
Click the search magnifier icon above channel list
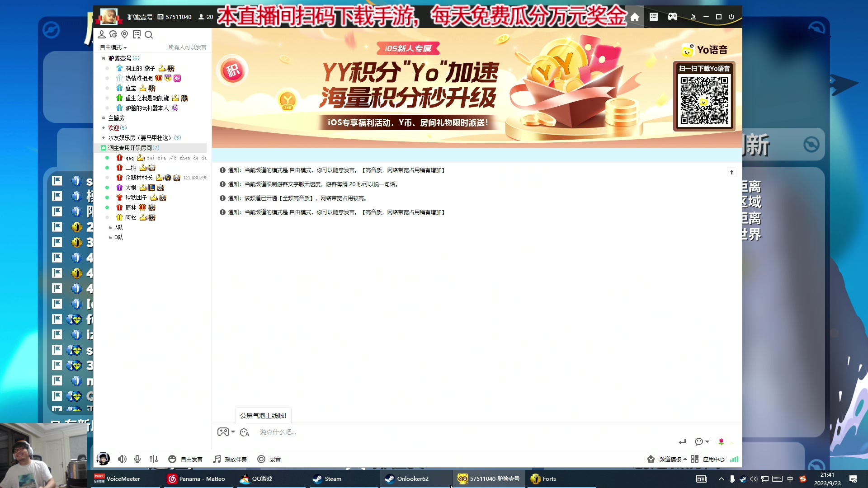click(149, 34)
